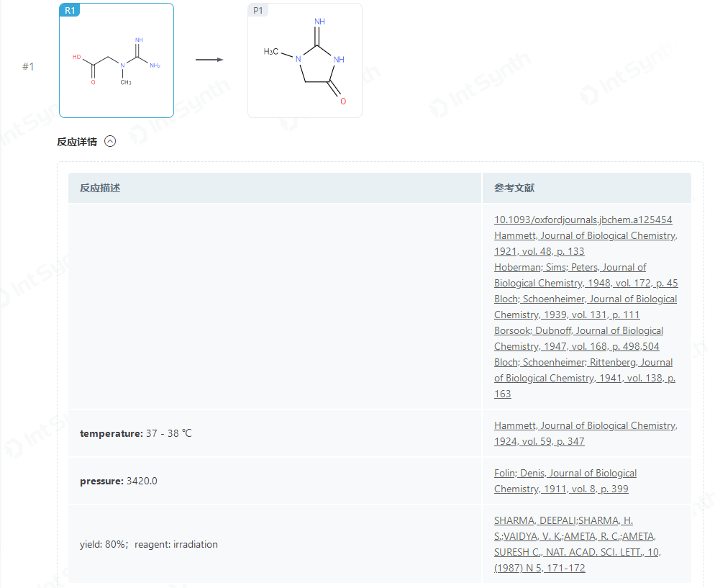Screen dimensions: 715x588
Task: Select the R1 reactant structure thumbnail
Action: pyautogui.click(x=117, y=60)
